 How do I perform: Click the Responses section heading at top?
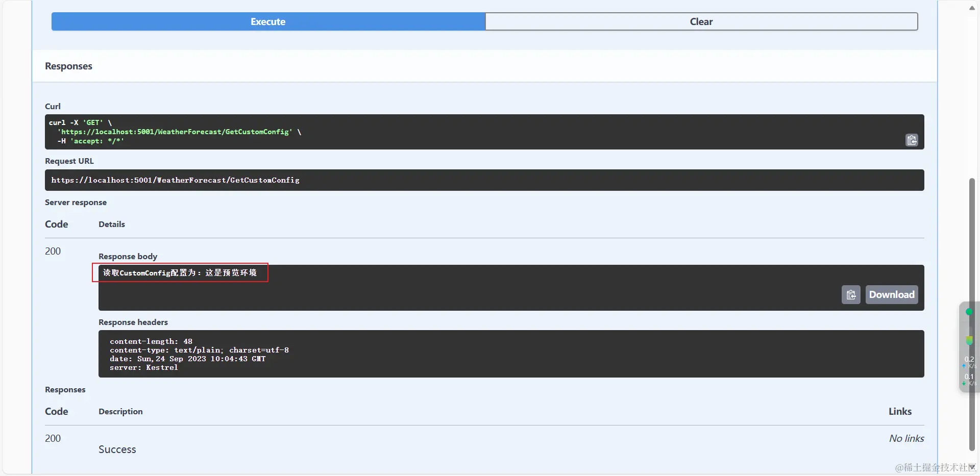(68, 66)
